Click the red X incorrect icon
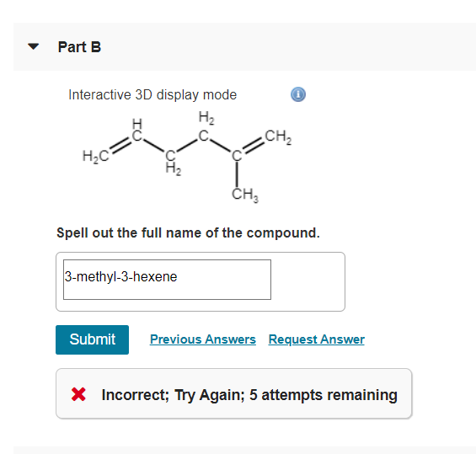Viewport: 476px width, 454px height. [78, 394]
